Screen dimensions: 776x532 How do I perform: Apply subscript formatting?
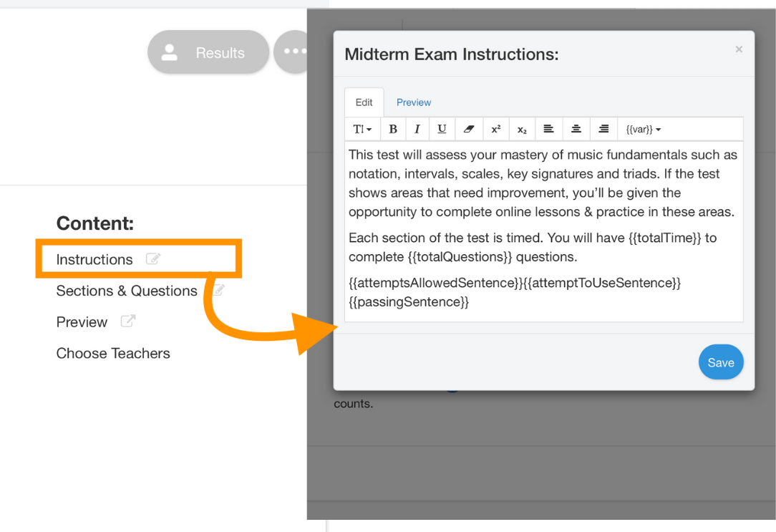[x=522, y=129]
